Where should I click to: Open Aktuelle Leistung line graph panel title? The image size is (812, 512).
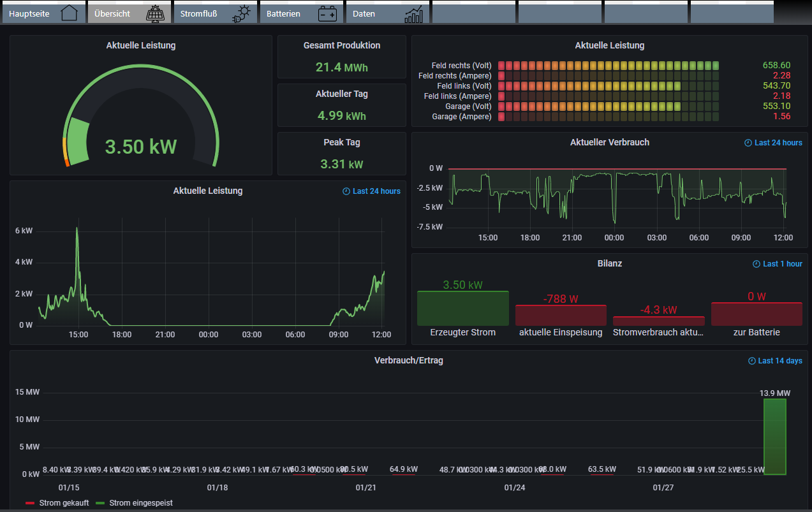click(x=208, y=191)
